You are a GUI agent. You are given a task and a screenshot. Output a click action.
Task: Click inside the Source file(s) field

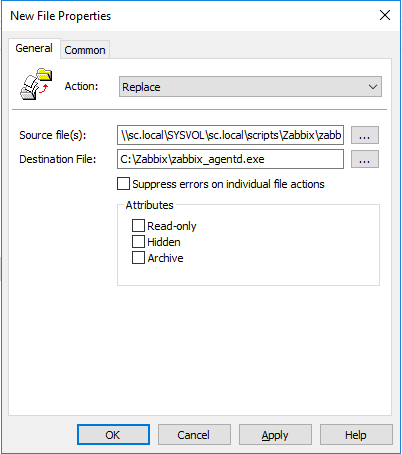(x=230, y=135)
